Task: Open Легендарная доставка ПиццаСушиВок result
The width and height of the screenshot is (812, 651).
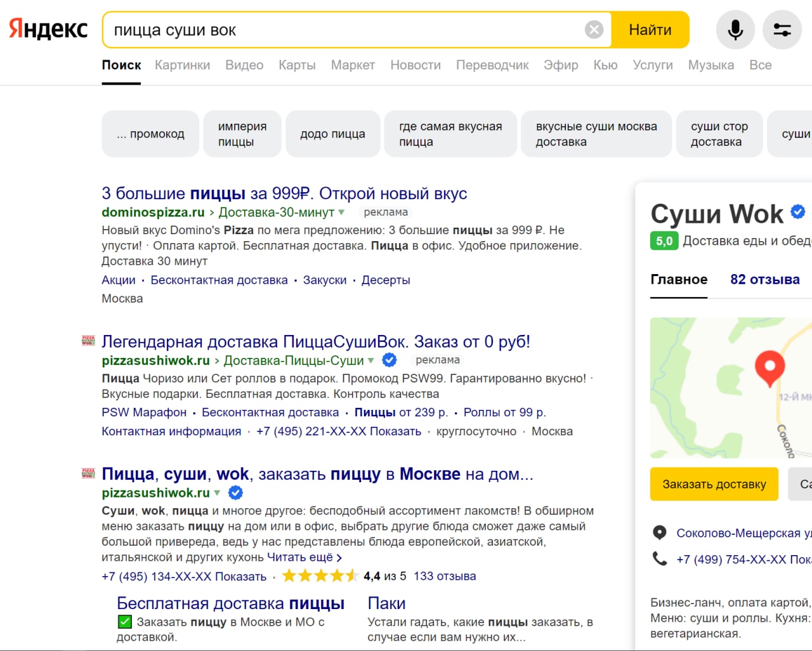Action: point(316,341)
